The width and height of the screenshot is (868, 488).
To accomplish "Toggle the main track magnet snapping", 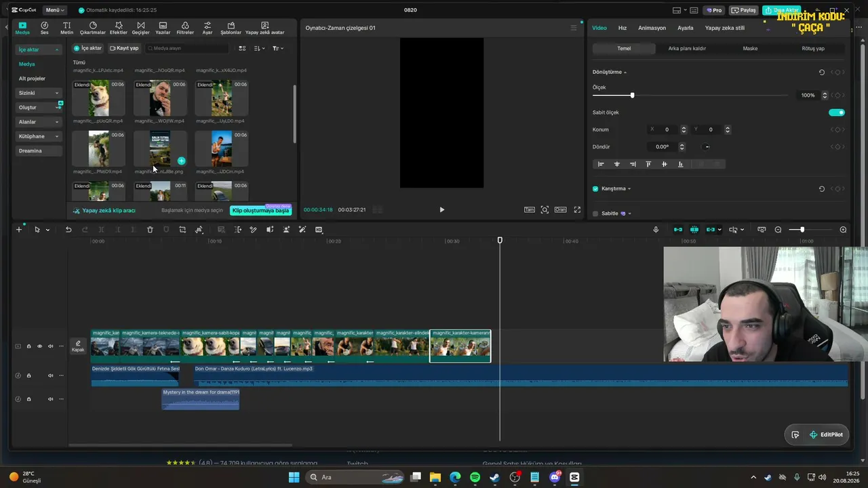I will click(677, 230).
